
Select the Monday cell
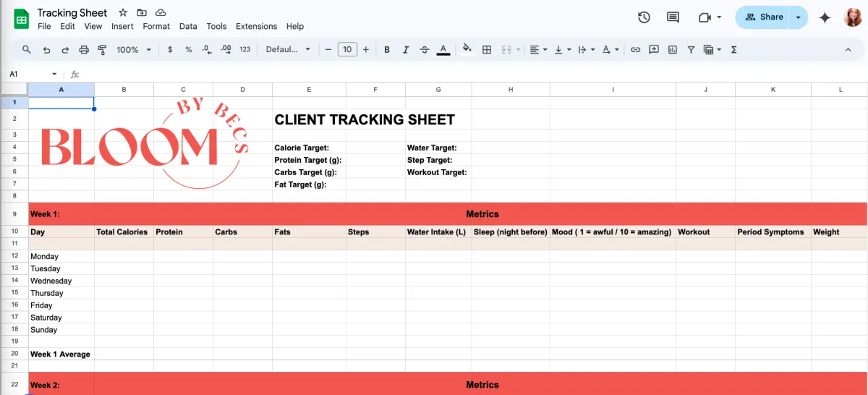point(61,256)
